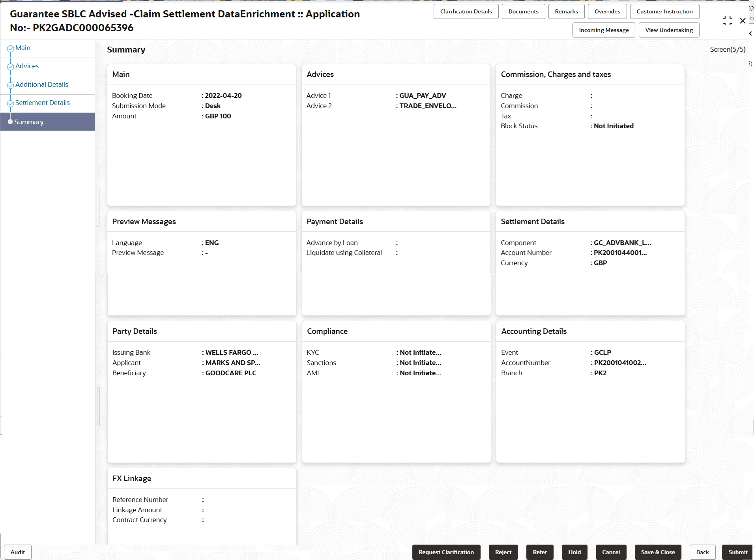Open the Main summary tile
754x560 pixels.
pyautogui.click(x=202, y=135)
